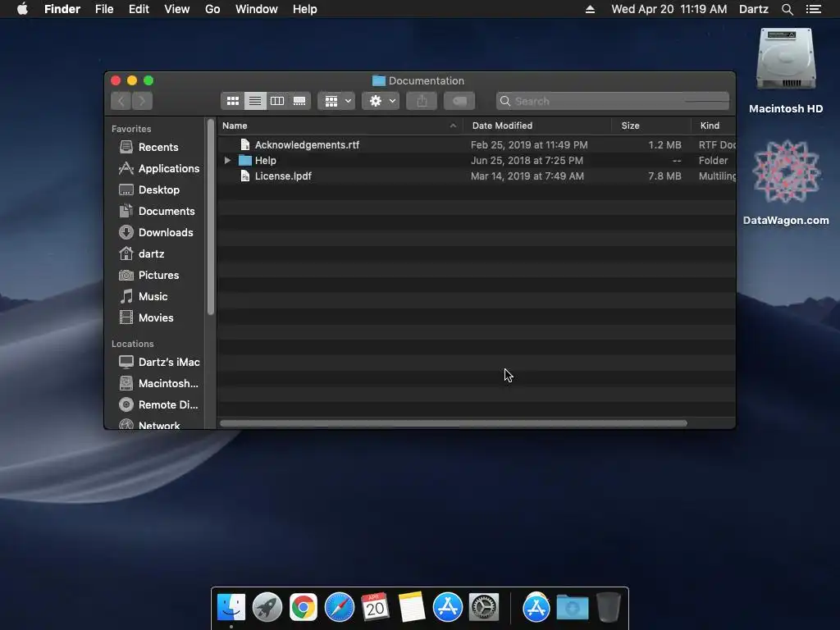840x630 pixels.
Task: Open Pictures in sidebar
Action: [148, 276]
